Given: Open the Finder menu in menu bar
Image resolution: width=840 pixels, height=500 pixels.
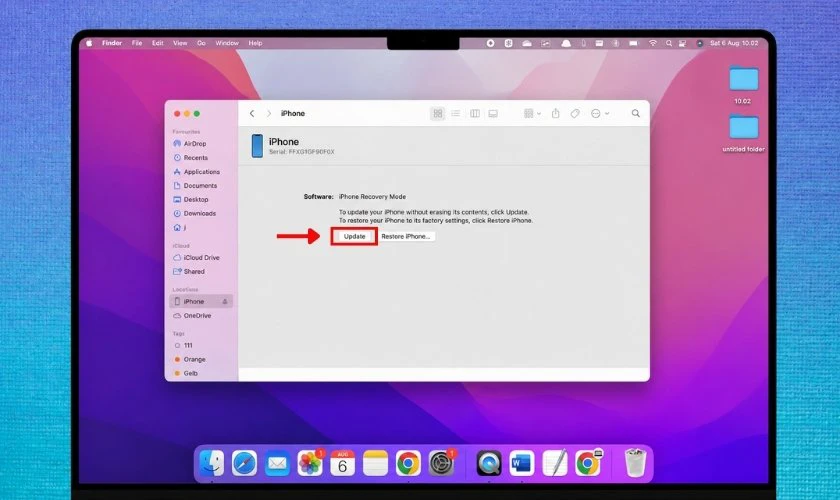Looking at the screenshot, I should pyautogui.click(x=112, y=43).
